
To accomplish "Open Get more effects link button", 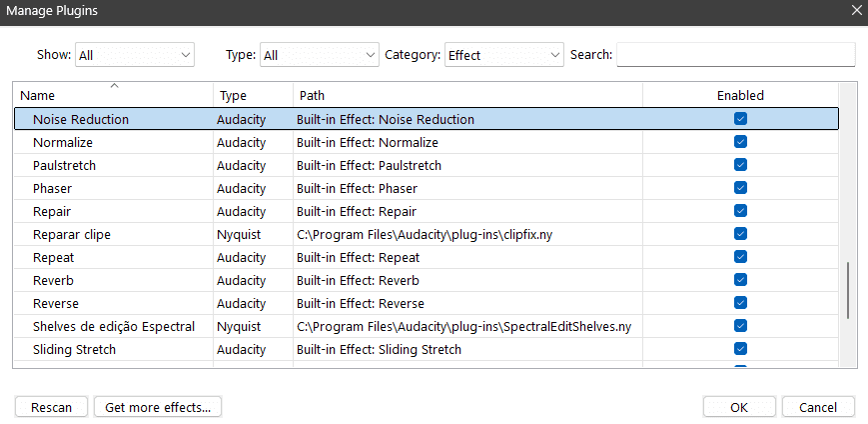I will [158, 407].
